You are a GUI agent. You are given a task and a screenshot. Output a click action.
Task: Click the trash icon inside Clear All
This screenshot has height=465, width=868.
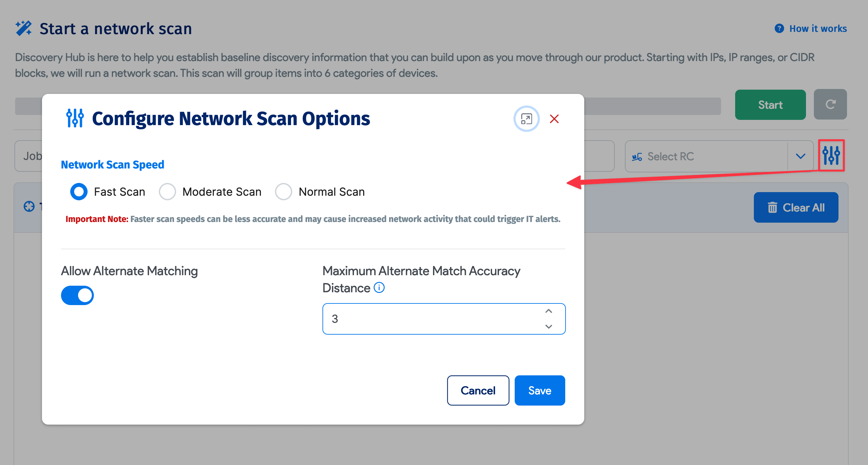pos(772,208)
